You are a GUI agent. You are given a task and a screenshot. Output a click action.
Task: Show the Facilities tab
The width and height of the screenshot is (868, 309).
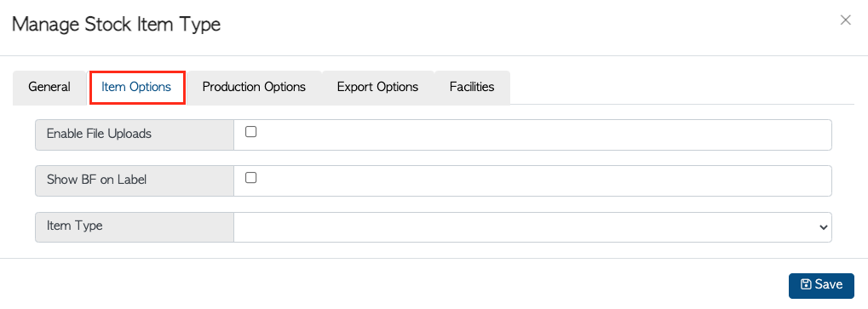click(472, 88)
